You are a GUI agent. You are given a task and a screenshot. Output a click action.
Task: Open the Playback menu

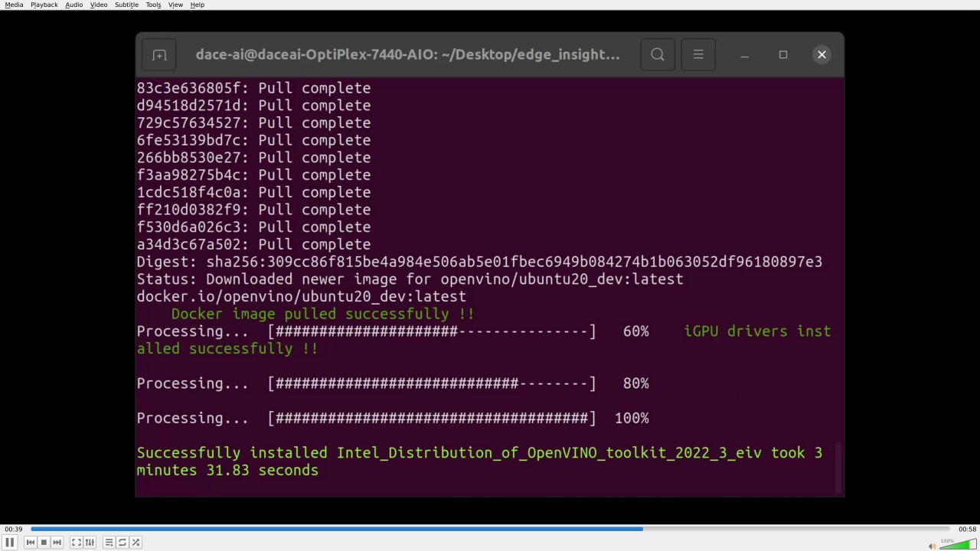click(x=44, y=5)
